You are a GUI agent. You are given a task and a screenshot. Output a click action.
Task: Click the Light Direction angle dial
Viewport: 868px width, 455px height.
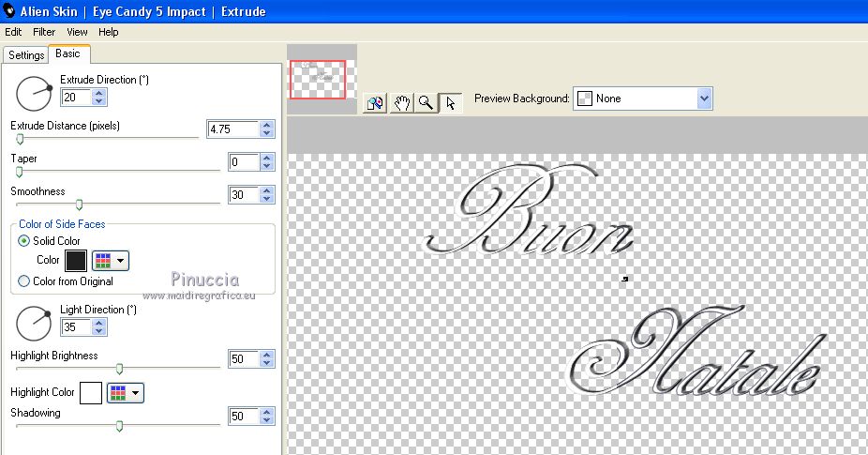34,323
